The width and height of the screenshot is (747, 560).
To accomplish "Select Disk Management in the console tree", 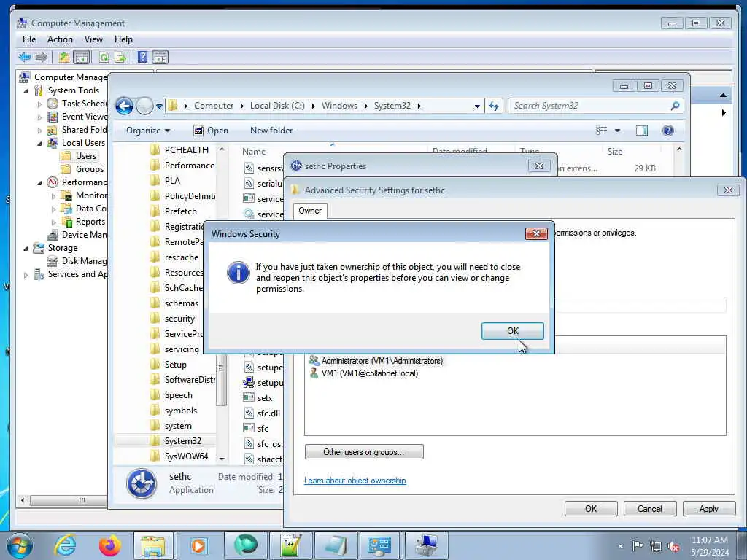I will 77,261.
